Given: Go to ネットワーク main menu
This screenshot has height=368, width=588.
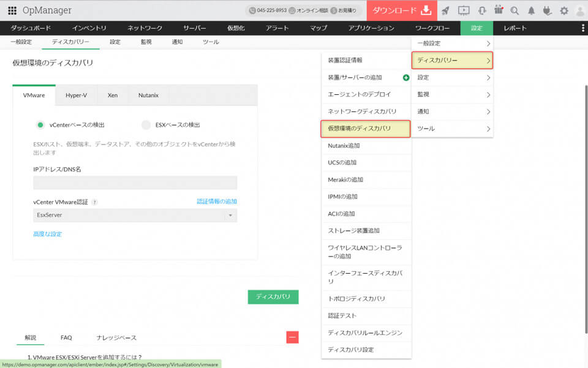Looking at the screenshot, I should [145, 28].
